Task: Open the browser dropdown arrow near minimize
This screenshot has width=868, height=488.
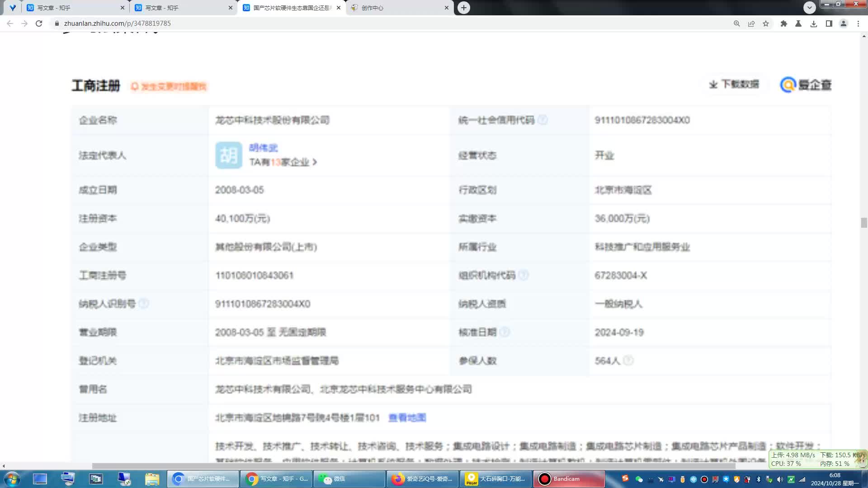Action: 809,7
